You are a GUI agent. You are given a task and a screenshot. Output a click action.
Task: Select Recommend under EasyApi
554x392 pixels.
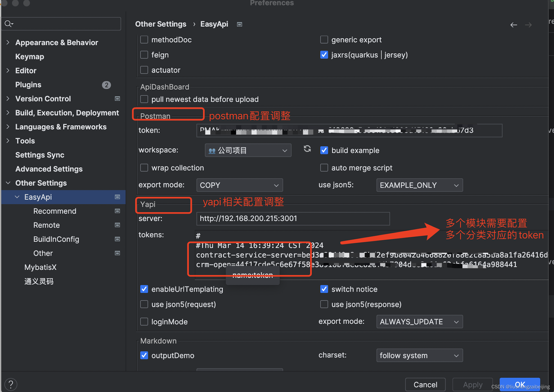[55, 211]
